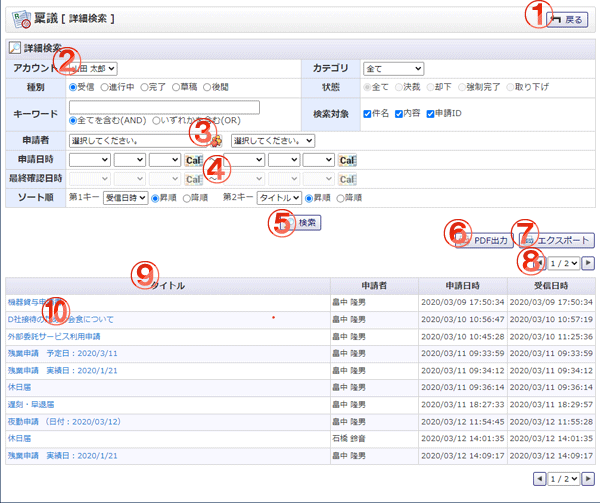Open the アカウント dropdown
600x503 pixels.
click(93, 69)
